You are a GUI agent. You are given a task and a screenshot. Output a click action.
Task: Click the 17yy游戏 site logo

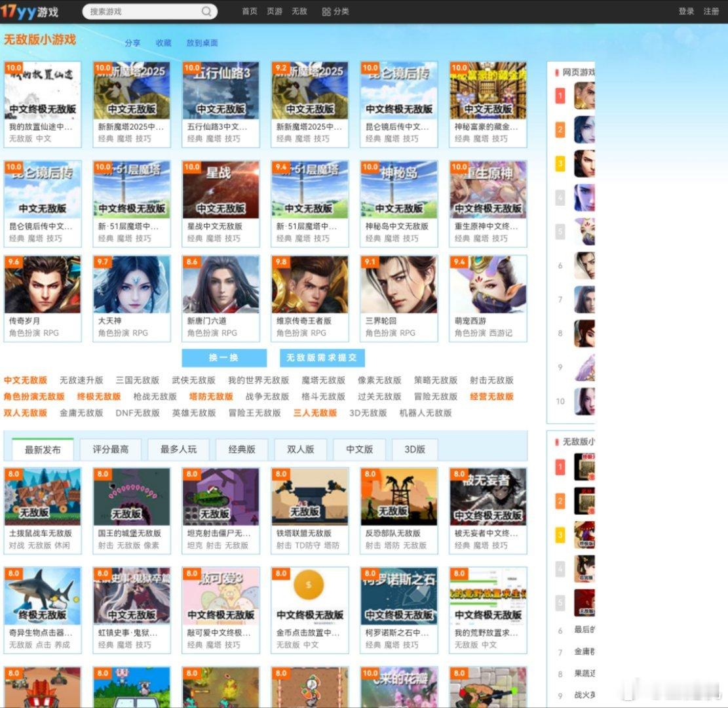(29, 11)
